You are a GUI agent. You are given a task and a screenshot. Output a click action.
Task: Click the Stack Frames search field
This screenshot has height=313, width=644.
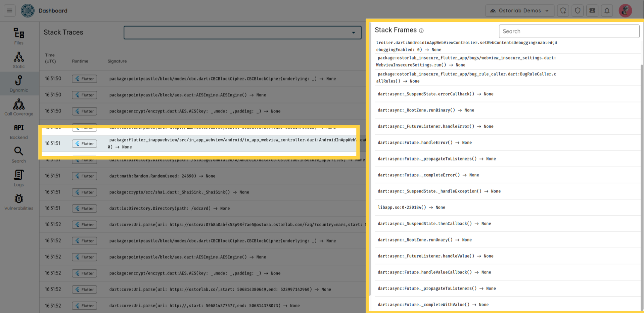click(569, 31)
